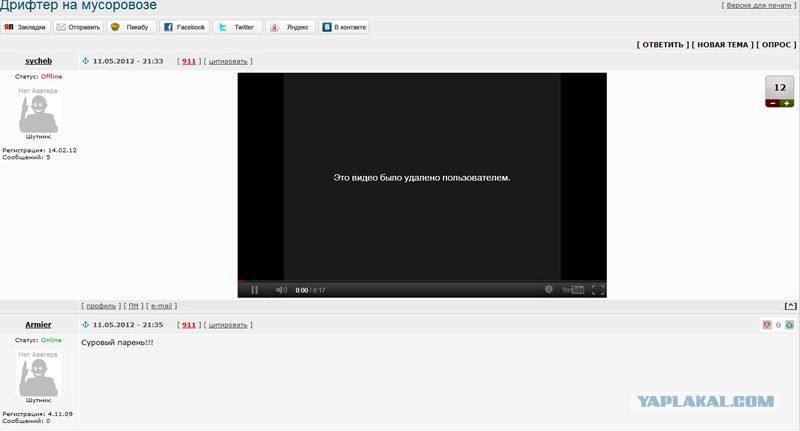Share the topic to Facebook
This screenshot has width=800, height=431.
[184, 27]
